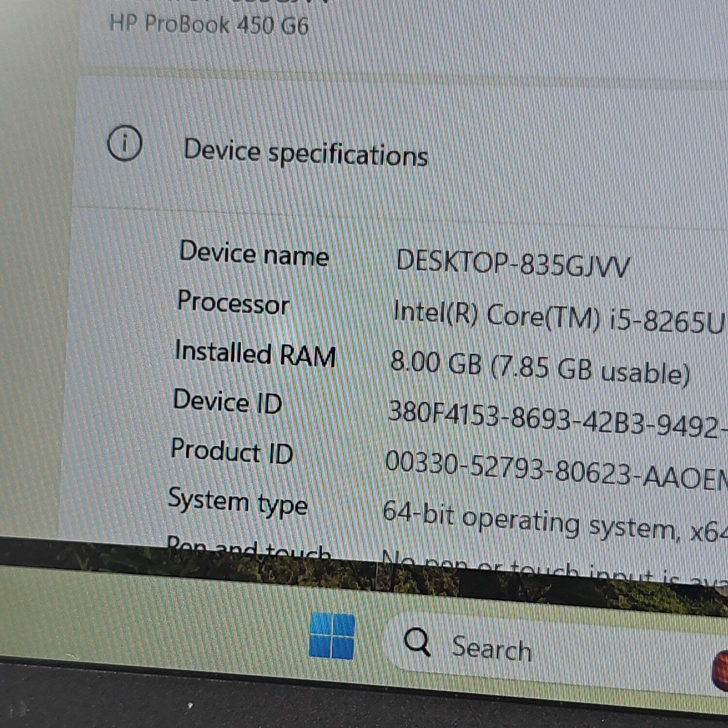Select the HP ProBook 450 G6 text
The image size is (728, 728).
point(209,24)
